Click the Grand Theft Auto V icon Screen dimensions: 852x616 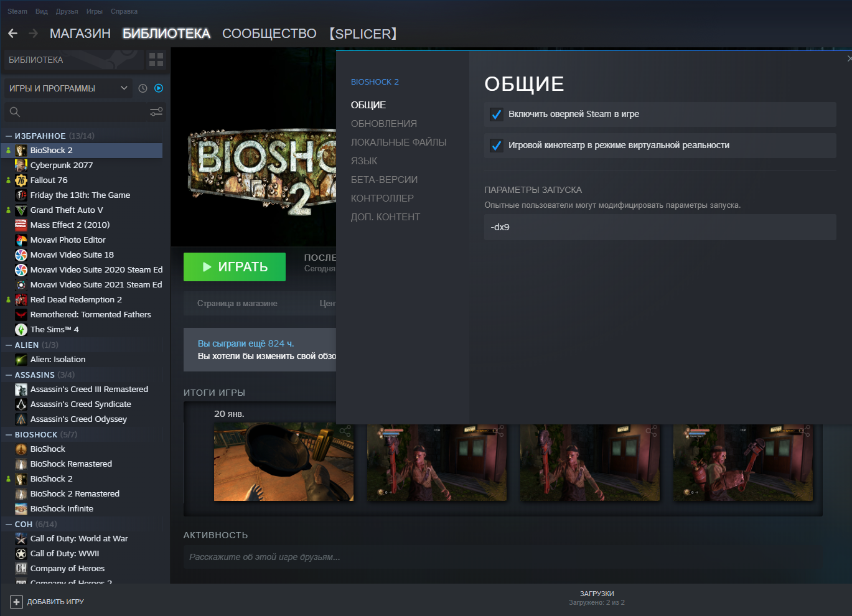(x=21, y=210)
